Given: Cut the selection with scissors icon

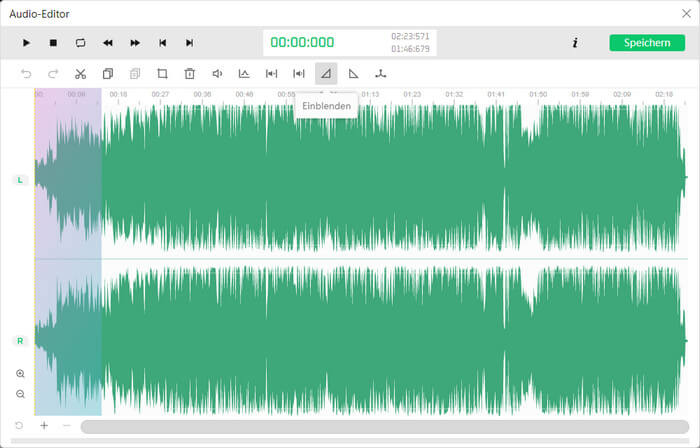Looking at the screenshot, I should coord(80,74).
